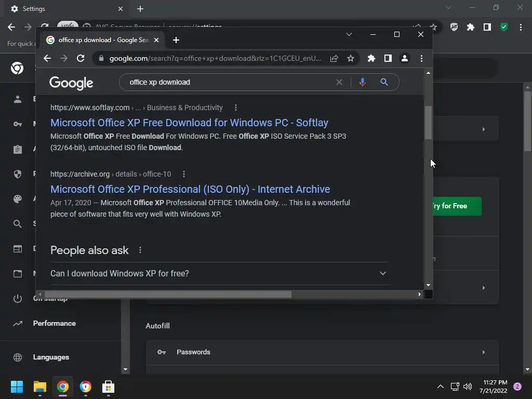
Task: Open Microsoft Store from the taskbar
Action: point(108,387)
